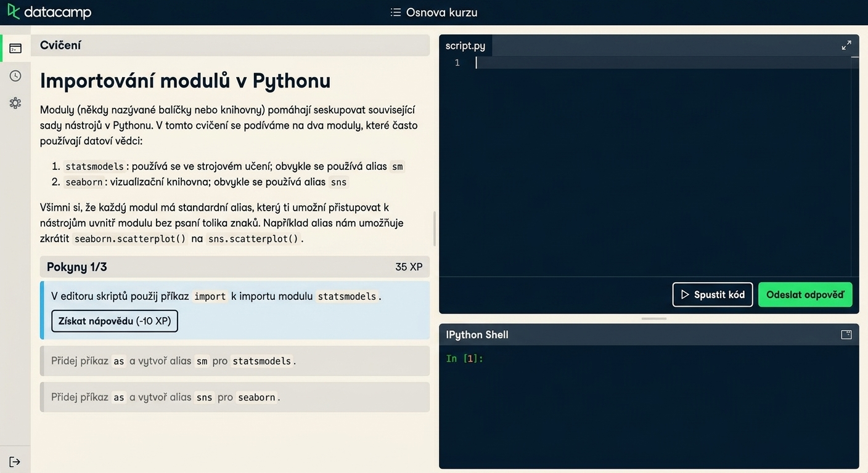Open the clock history icon in sidebar
The image size is (868, 473).
(15, 76)
